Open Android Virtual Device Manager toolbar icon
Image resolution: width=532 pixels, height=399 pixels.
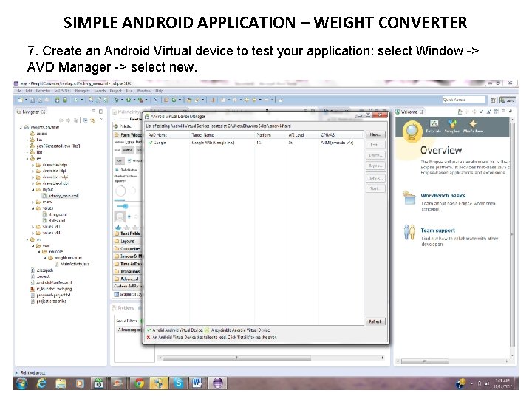[x=65, y=100]
